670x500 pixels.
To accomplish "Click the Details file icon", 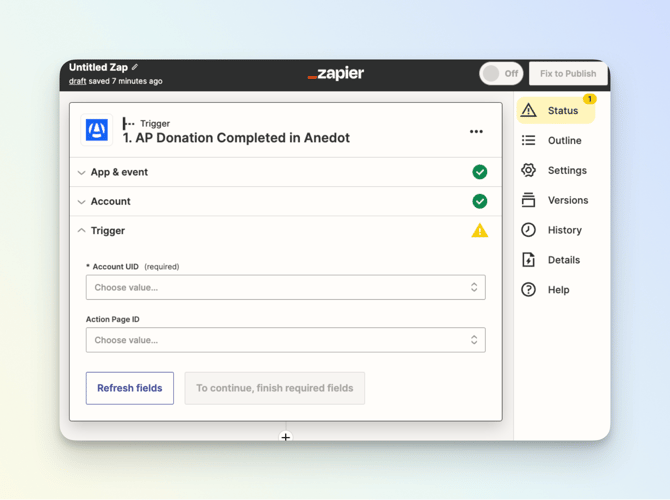I will (529, 260).
